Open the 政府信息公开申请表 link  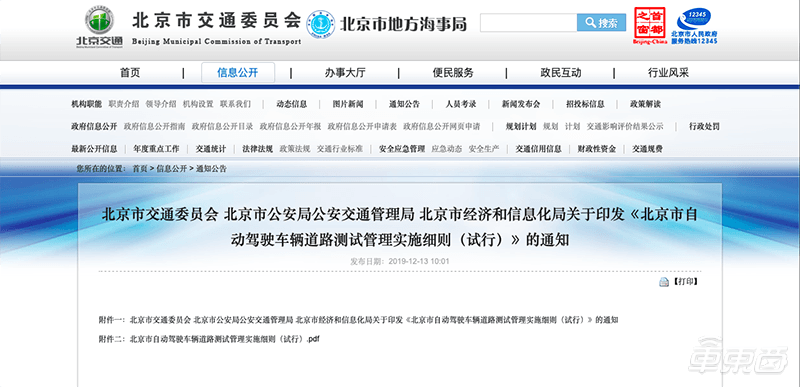[x=362, y=126]
